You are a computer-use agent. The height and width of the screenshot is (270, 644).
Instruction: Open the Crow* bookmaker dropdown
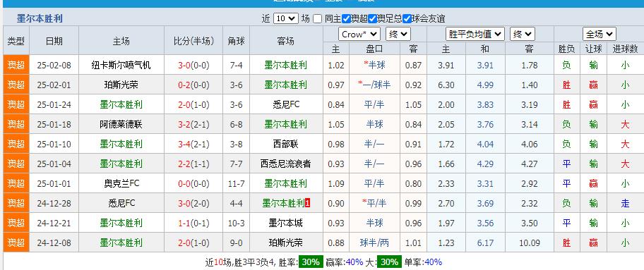359,34
